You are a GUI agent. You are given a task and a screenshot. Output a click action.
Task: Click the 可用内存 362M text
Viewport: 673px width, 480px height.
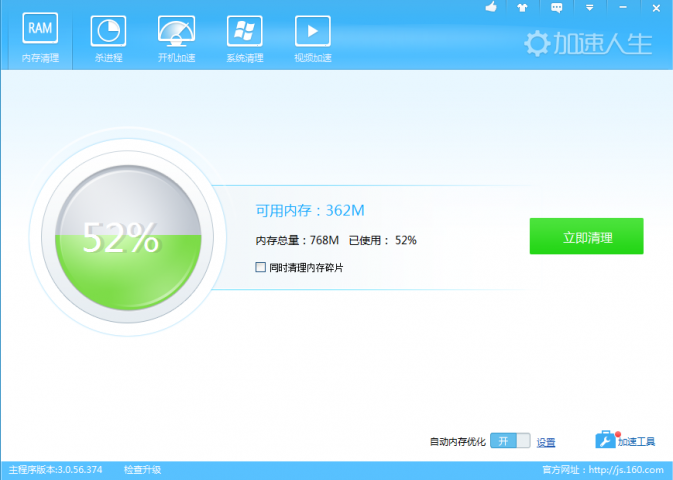coord(310,211)
